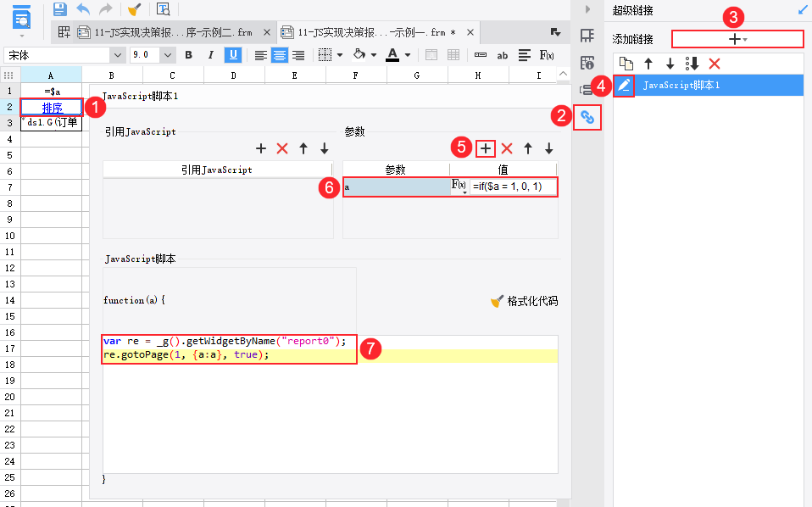Image resolution: width=812 pixels, height=507 pixels.
Task: Click the merge cells icon
Action: pyautogui.click(x=431, y=55)
